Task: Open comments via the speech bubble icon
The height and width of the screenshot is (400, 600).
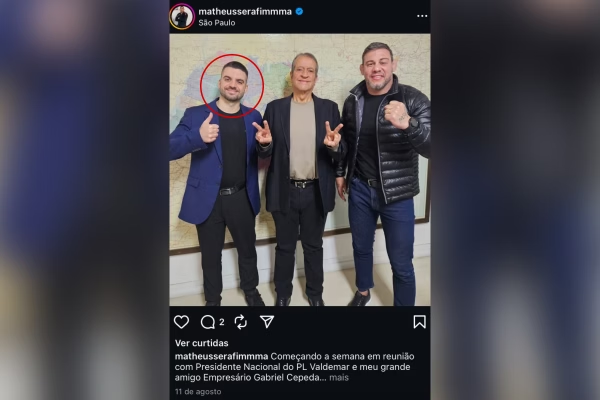Action: click(x=208, y=322)
